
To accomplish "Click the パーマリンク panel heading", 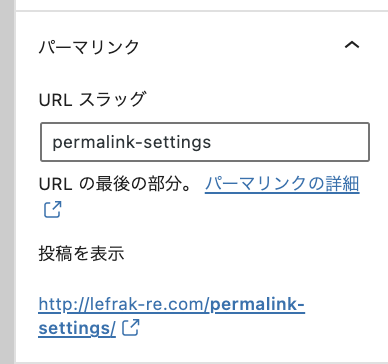I will point(89,47).
